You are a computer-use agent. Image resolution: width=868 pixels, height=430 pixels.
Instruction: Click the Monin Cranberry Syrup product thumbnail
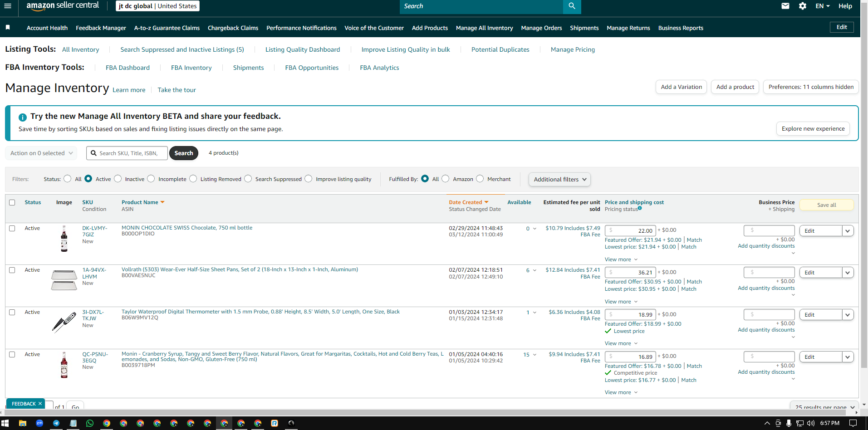pos(64,365)
